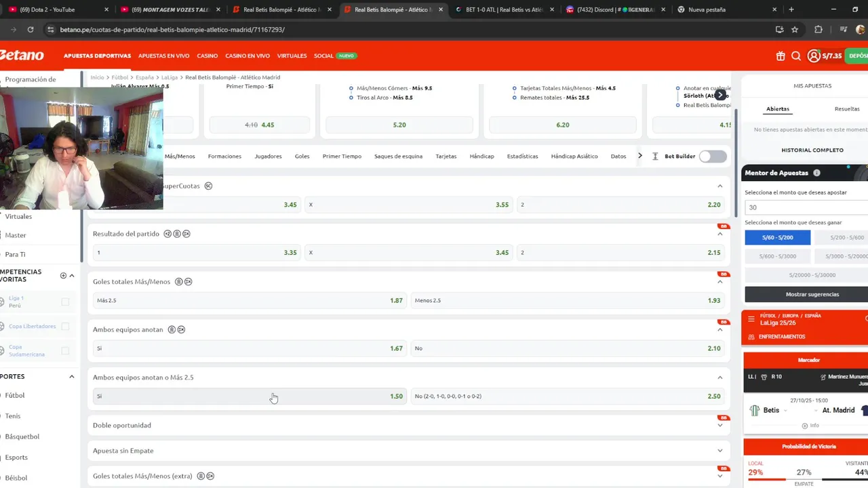The image size is (868, 488).
Task: Expand the Apuesta sin Empate market
Action: point(720,451)
